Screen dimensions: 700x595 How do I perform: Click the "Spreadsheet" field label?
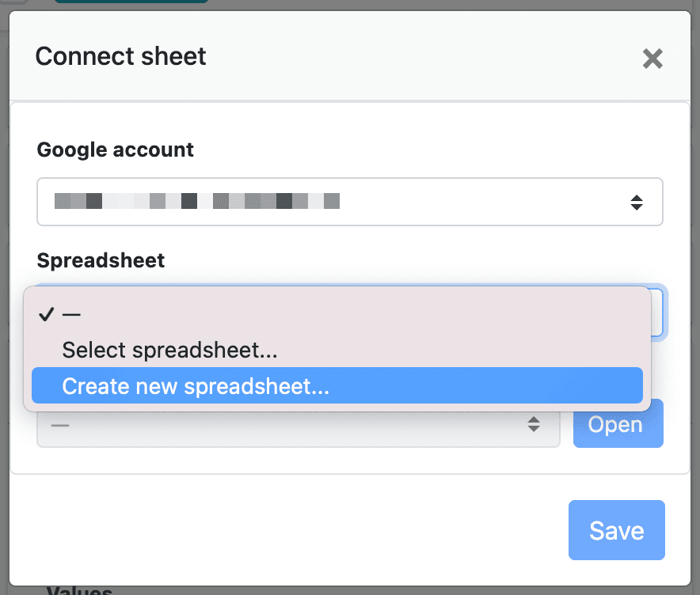pos(101,261)
